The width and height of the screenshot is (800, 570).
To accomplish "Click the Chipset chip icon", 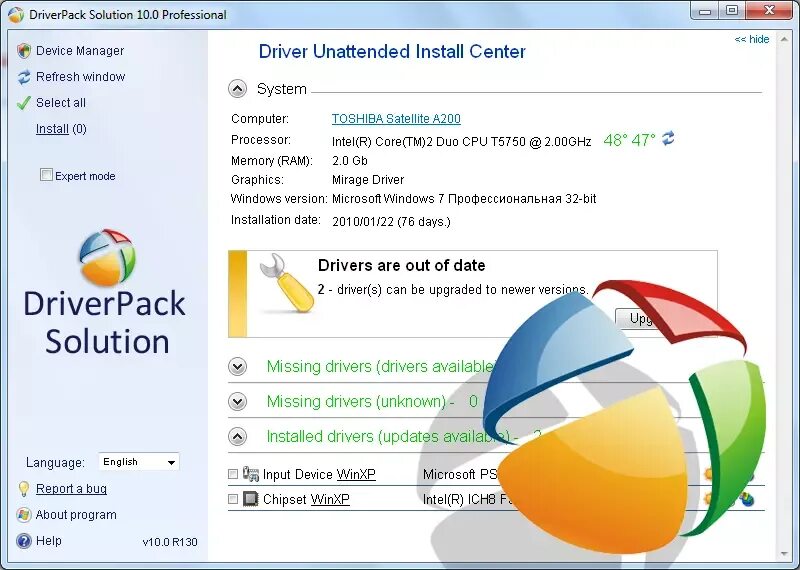I will (x=251, y=499).
